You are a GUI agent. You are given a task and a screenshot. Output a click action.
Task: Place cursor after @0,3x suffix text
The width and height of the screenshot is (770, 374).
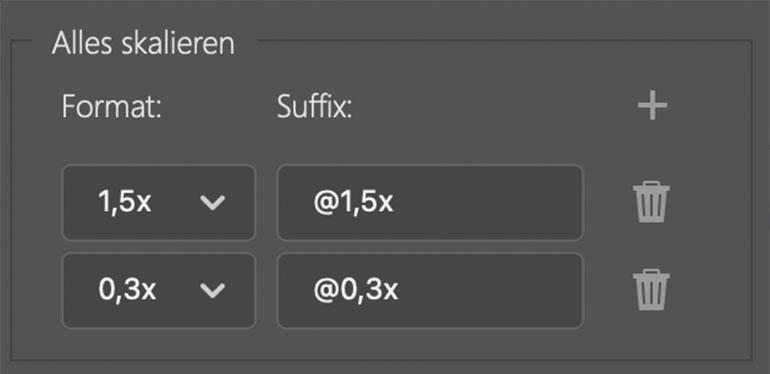[399, 291]
